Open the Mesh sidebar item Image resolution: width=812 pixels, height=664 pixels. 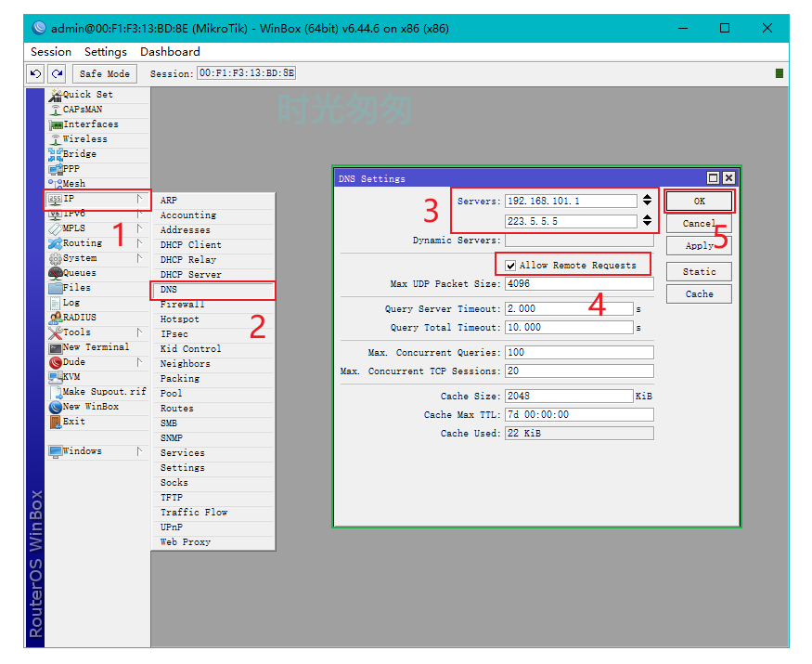[x=97, y=184]
